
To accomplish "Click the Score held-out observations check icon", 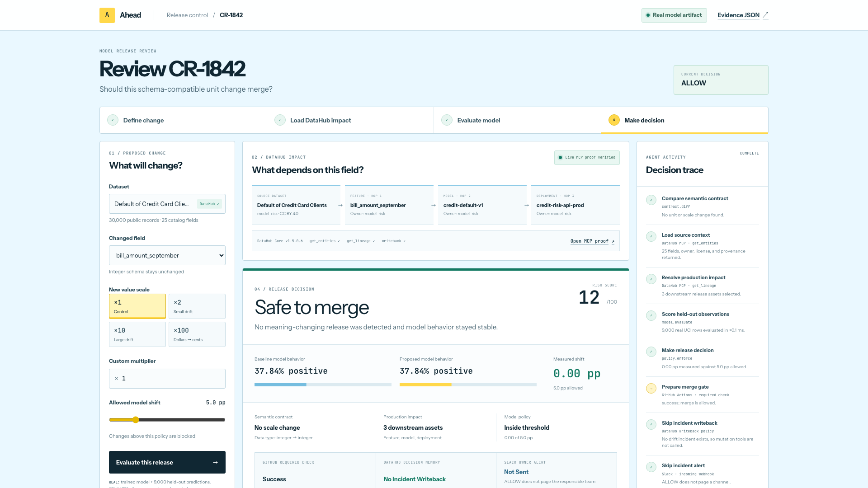I will click(651, 316).
